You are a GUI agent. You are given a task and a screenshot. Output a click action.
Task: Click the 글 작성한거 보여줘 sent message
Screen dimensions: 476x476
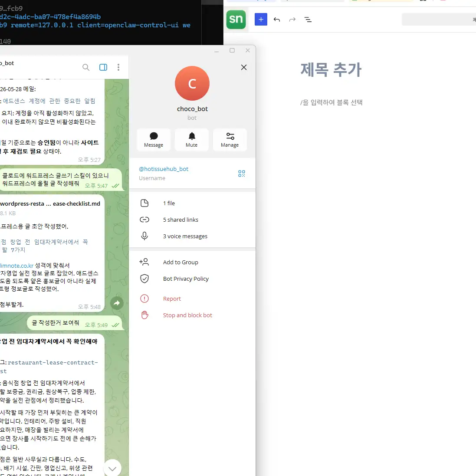point(55,323)
